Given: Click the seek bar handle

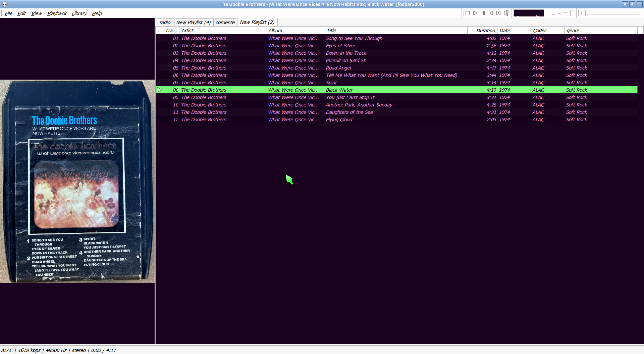Looking at the screenshot, I should (584, 13).
